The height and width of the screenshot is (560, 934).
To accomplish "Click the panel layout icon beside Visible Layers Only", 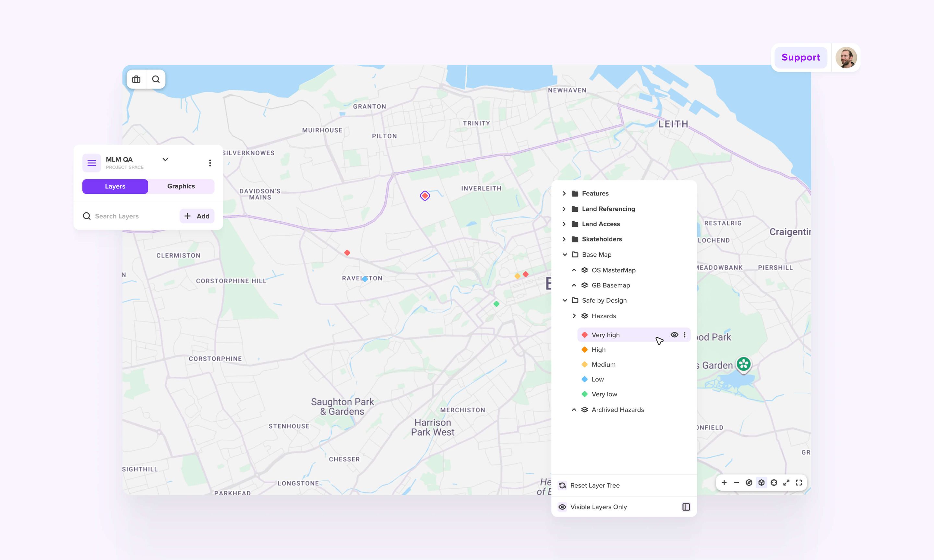I will 686,507.
